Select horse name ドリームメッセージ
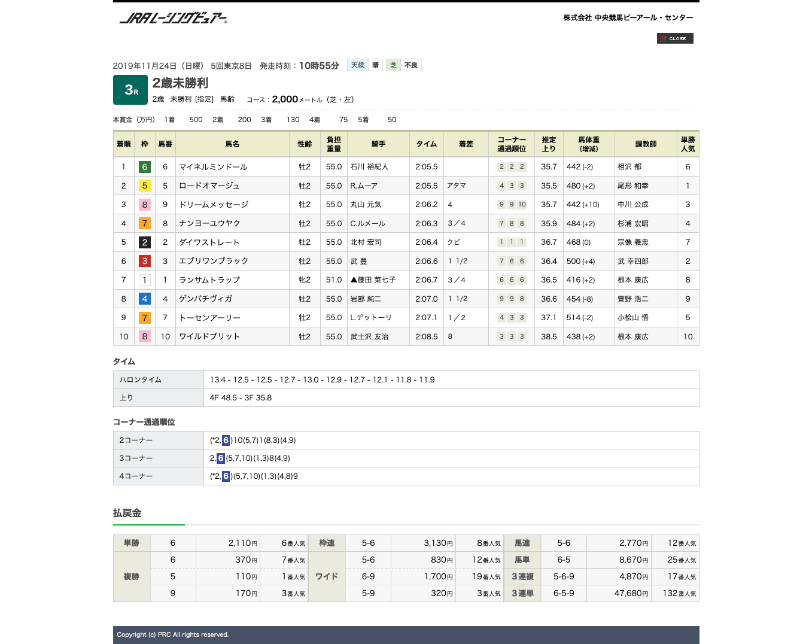The width and height of the screenshot is (812, 644). click(214, 205)
